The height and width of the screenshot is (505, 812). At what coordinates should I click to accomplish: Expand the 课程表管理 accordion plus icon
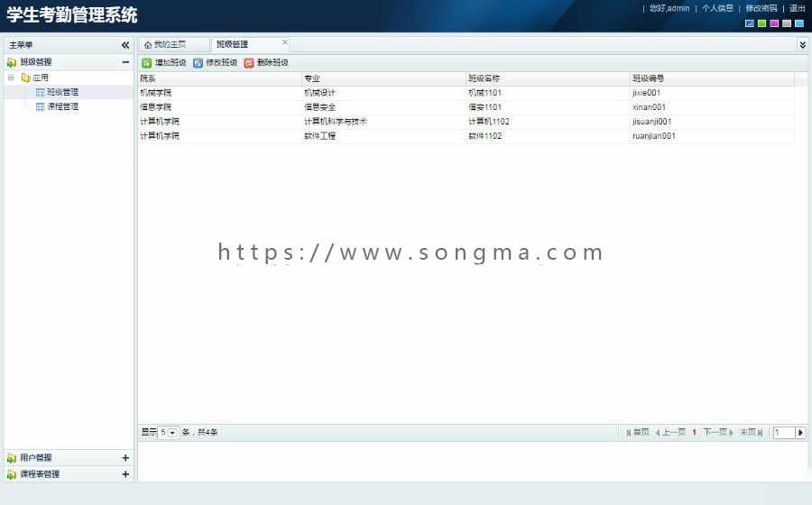tap(125, 474)
